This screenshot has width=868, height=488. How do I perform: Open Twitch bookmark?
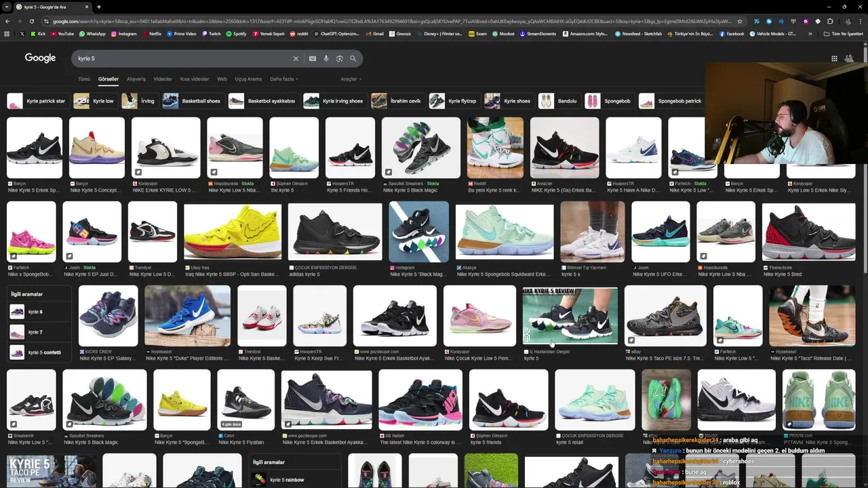[211, 33]
